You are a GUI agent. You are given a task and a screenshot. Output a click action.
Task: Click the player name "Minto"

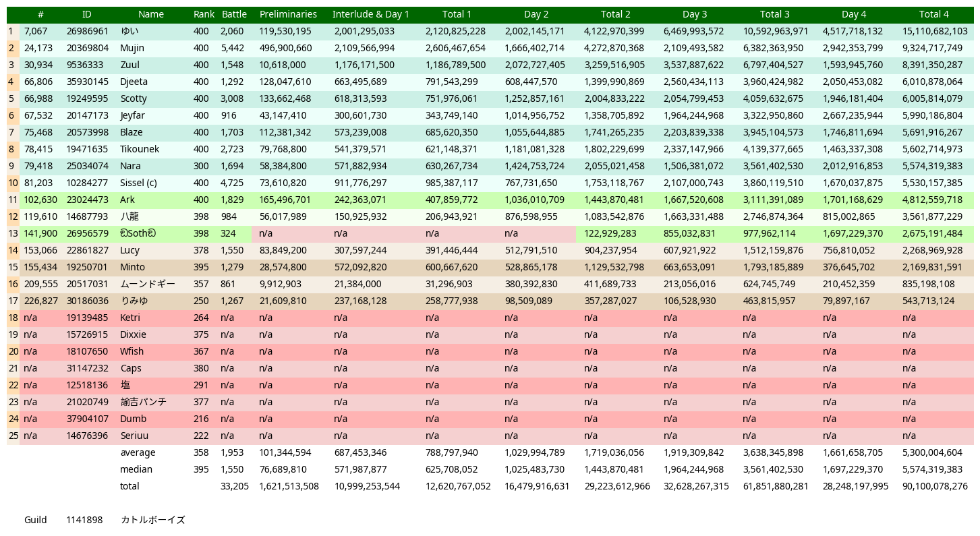(x=132, y=267)
